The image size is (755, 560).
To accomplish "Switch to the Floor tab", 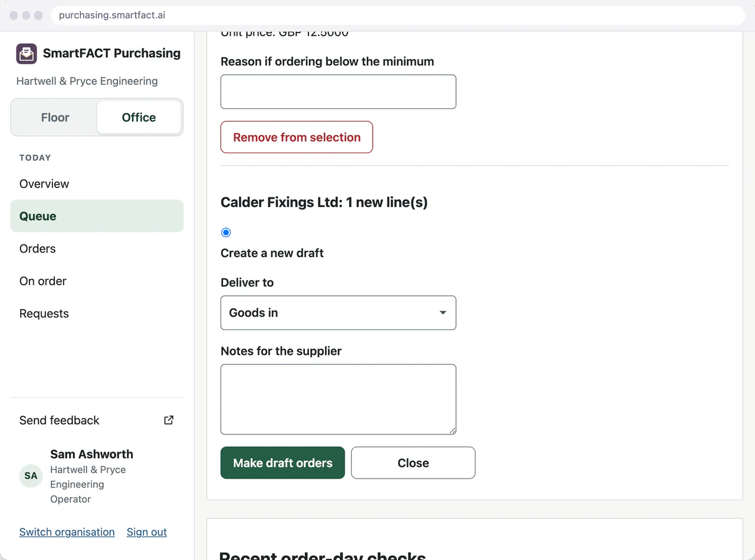I will pos(55,117).
